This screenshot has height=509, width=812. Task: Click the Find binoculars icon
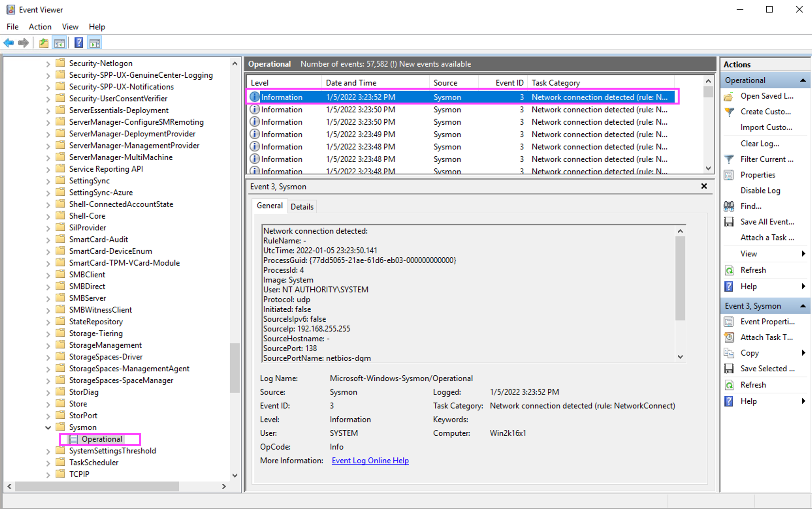click(729, 206)
